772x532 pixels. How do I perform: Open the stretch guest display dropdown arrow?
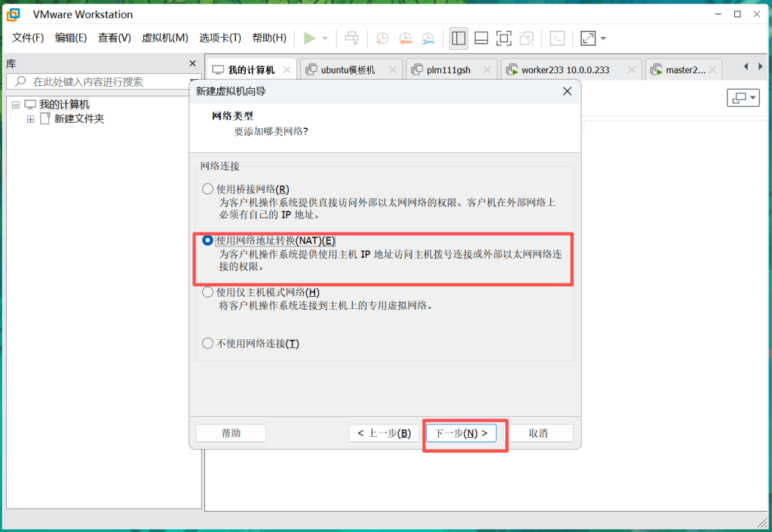tap(603, 38)
